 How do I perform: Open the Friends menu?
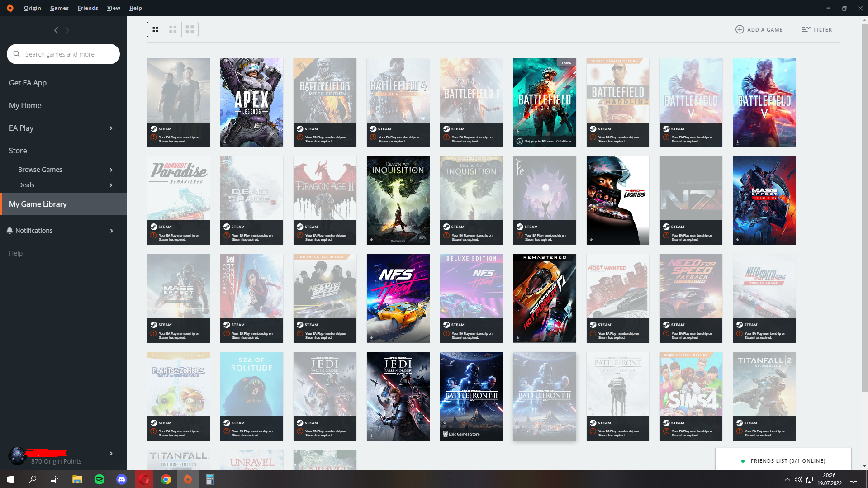88,8
